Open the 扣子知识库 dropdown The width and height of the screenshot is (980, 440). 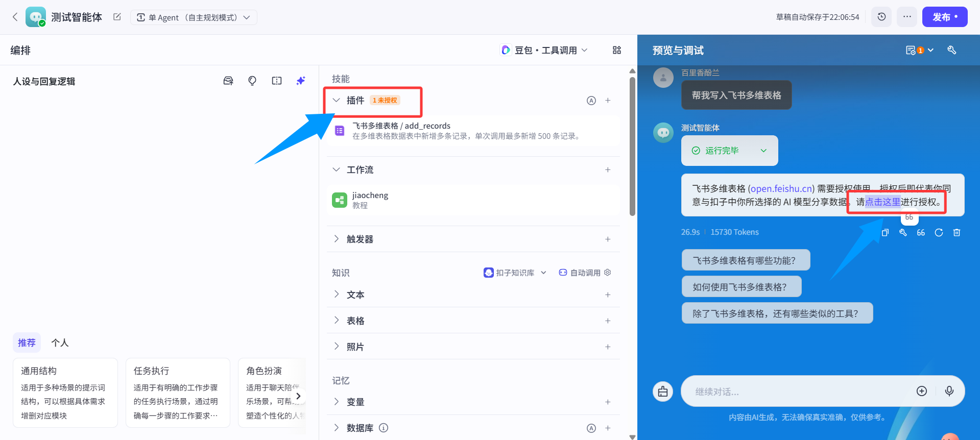pos(515,273)
